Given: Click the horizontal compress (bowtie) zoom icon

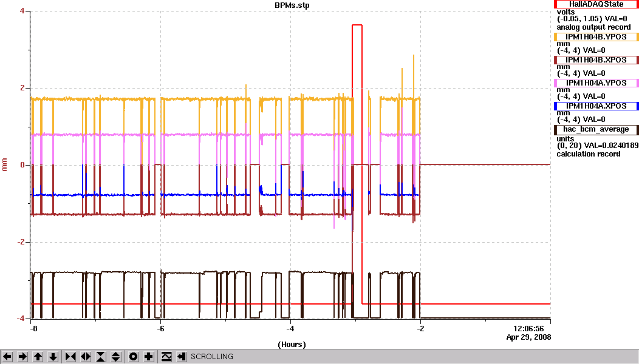Looking at the screenshot, I should 70,357.
